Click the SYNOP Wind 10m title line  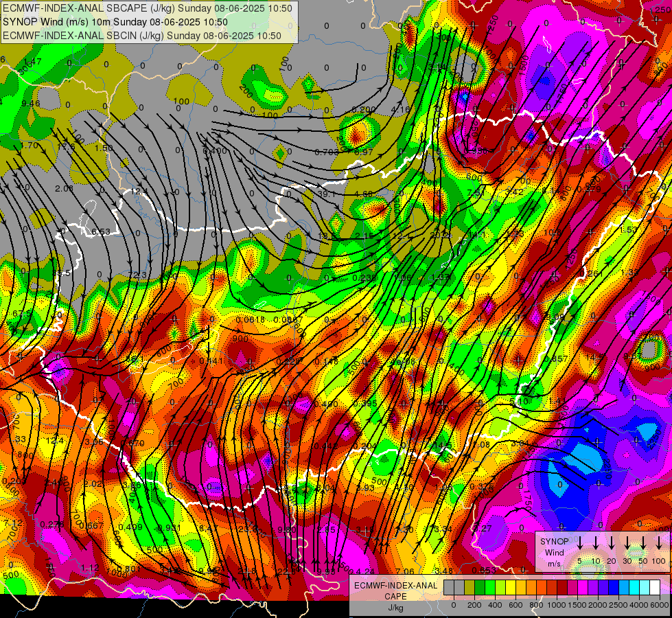pos(115,22)
